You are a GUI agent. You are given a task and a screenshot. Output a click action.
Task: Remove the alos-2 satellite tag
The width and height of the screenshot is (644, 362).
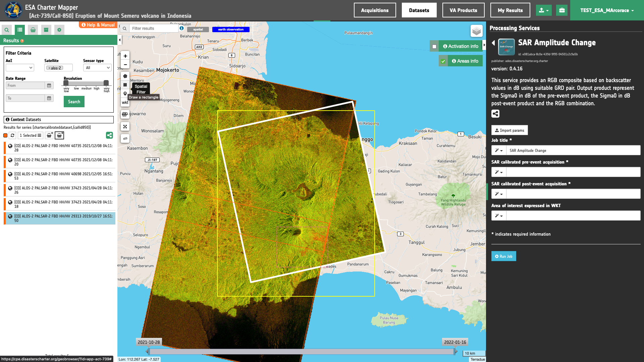click(49, 68)
